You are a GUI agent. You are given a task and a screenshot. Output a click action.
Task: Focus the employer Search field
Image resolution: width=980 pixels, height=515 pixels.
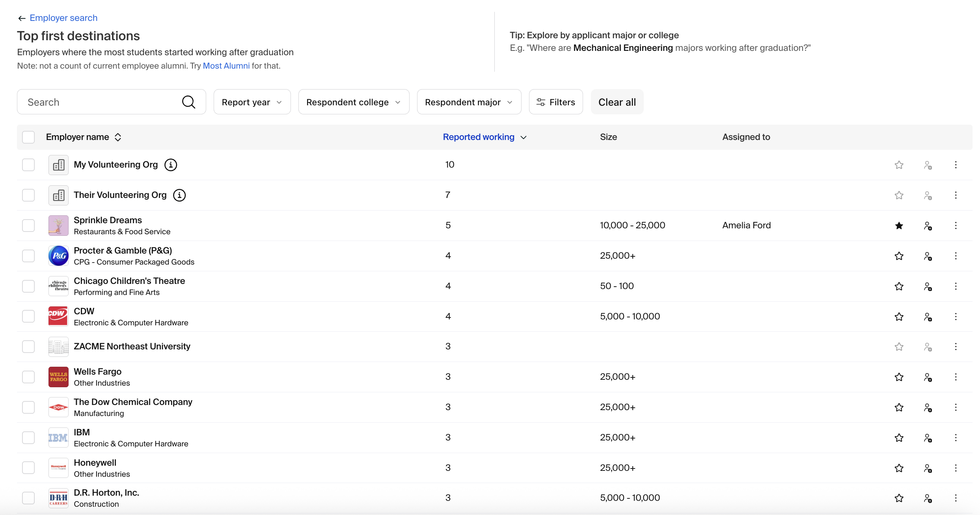click(111, 102)
